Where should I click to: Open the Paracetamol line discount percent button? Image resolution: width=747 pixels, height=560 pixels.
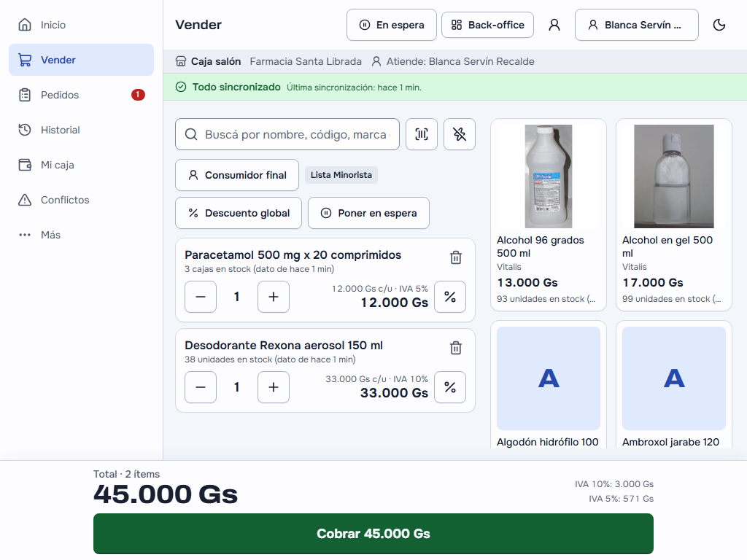click(x=450, y=297)
